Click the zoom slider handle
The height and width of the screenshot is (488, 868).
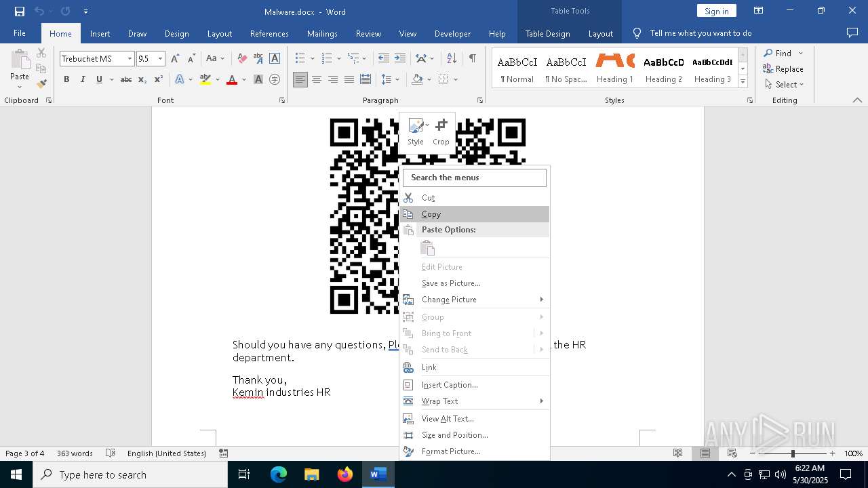pos(793,453)
